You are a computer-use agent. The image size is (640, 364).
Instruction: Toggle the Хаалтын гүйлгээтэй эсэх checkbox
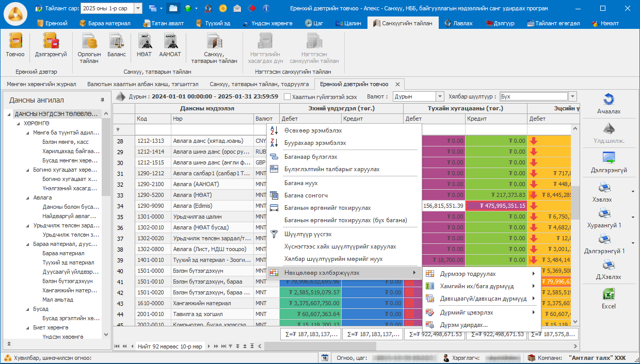(287, 96)
